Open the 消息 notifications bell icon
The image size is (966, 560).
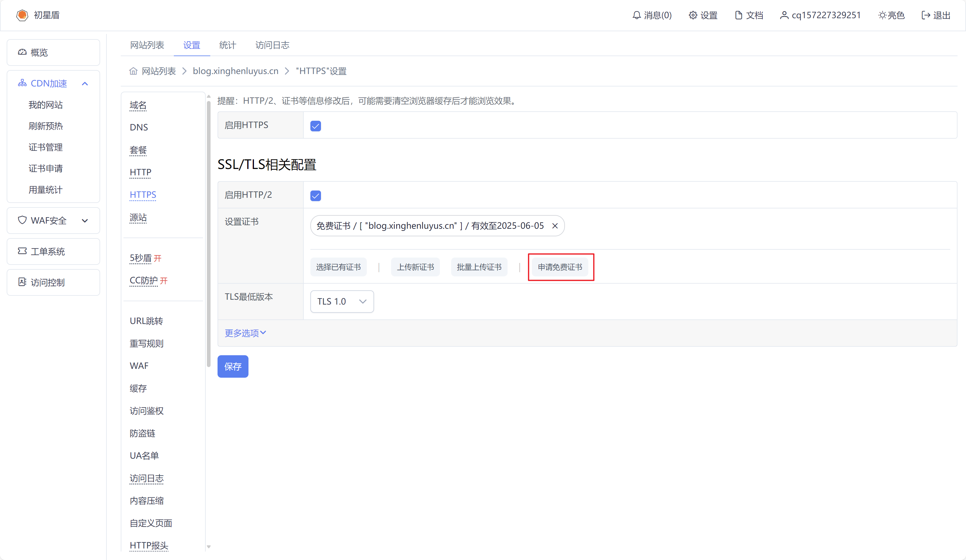[636, 15]
